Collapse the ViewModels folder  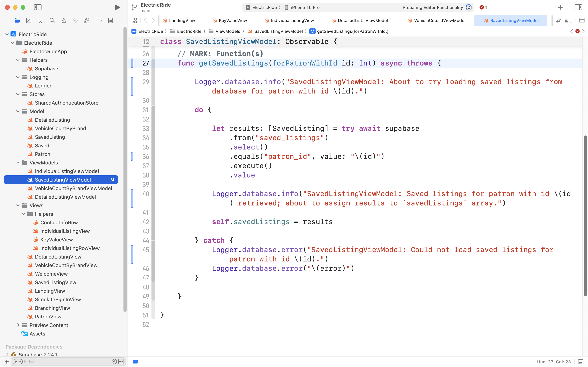point(18,163)
